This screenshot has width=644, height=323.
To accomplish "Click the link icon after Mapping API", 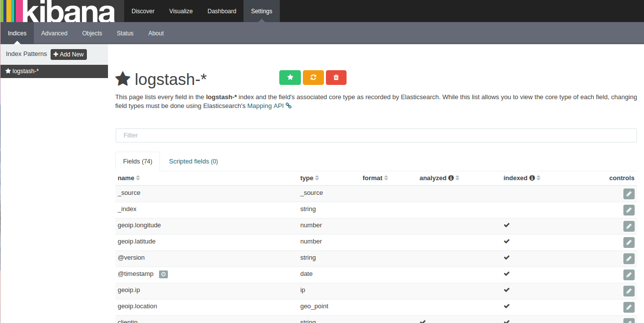I will [x=289, y=106].
